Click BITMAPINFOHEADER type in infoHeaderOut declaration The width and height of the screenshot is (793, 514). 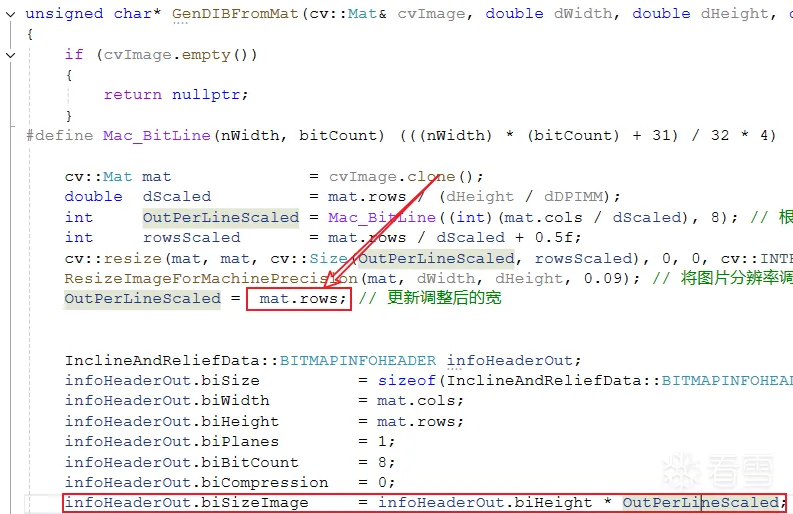point(358,360)
